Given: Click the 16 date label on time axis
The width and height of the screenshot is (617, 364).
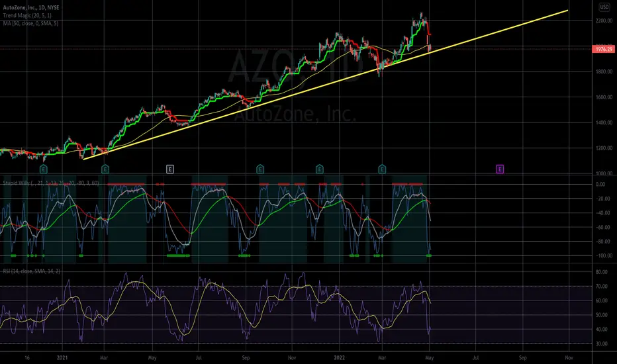Looking at the screenshot, I should (x=26, y=357).
